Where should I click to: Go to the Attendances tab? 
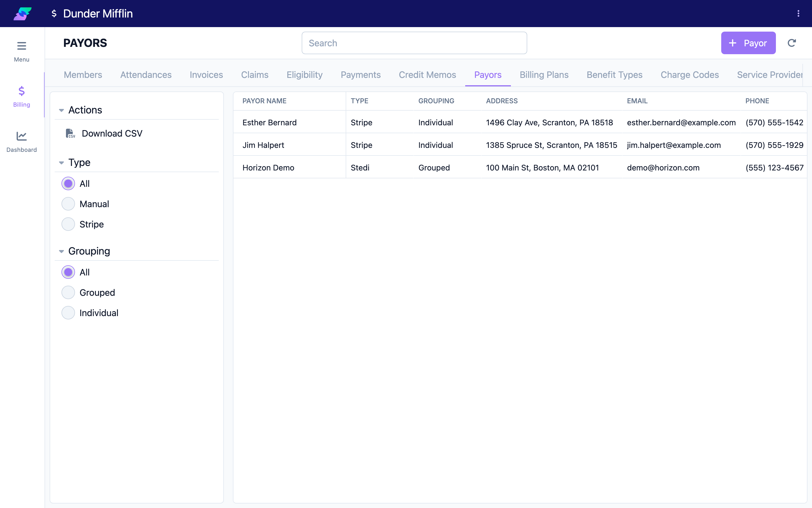(x=146, y=75)
